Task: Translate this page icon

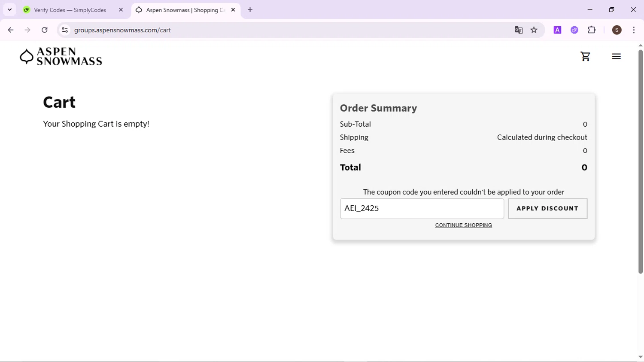Action: click(x=519, y=30)
